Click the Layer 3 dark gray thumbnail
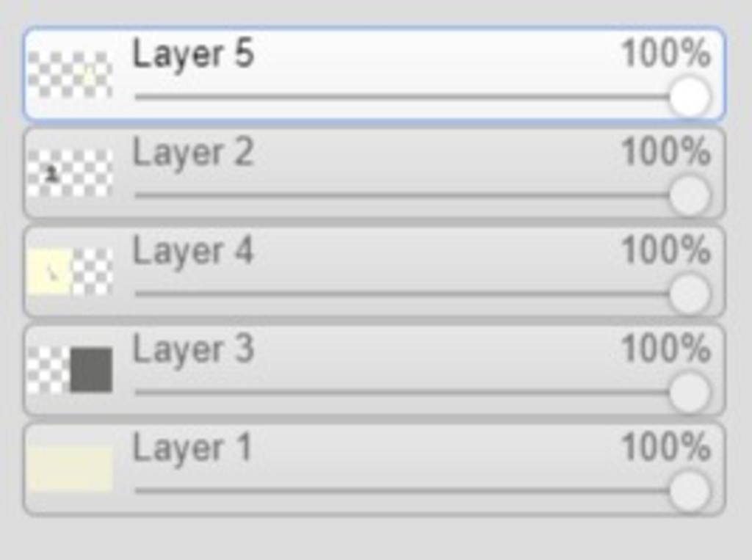Screen dimensions: 752x560 coord(70,370)
